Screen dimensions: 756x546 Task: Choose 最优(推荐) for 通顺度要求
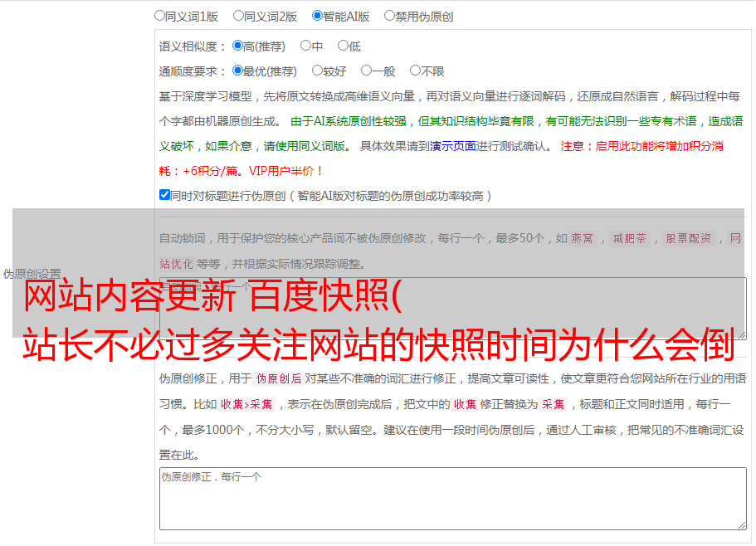point(237,71)
